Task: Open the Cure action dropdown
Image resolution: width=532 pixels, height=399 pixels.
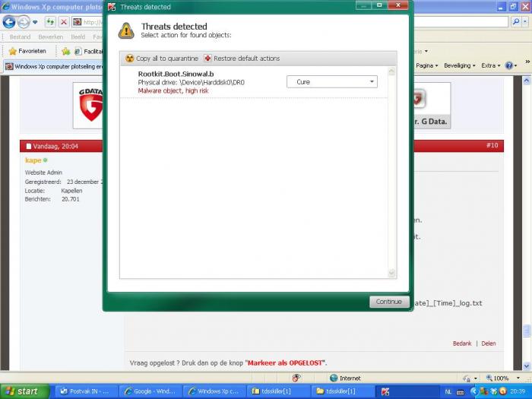Action: click(x=332, y=82)
